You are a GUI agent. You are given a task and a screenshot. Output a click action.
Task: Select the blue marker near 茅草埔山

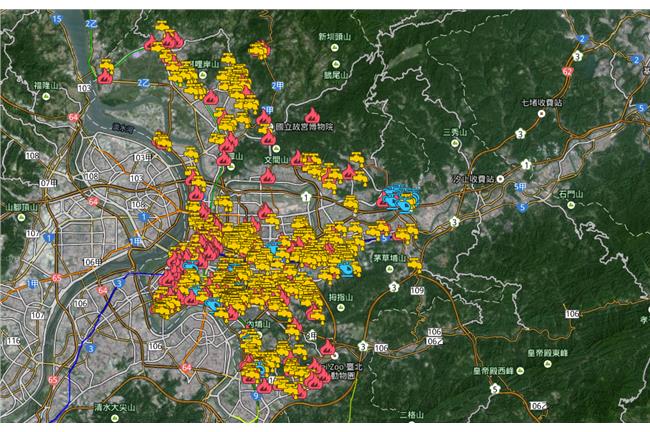point(347,269)
